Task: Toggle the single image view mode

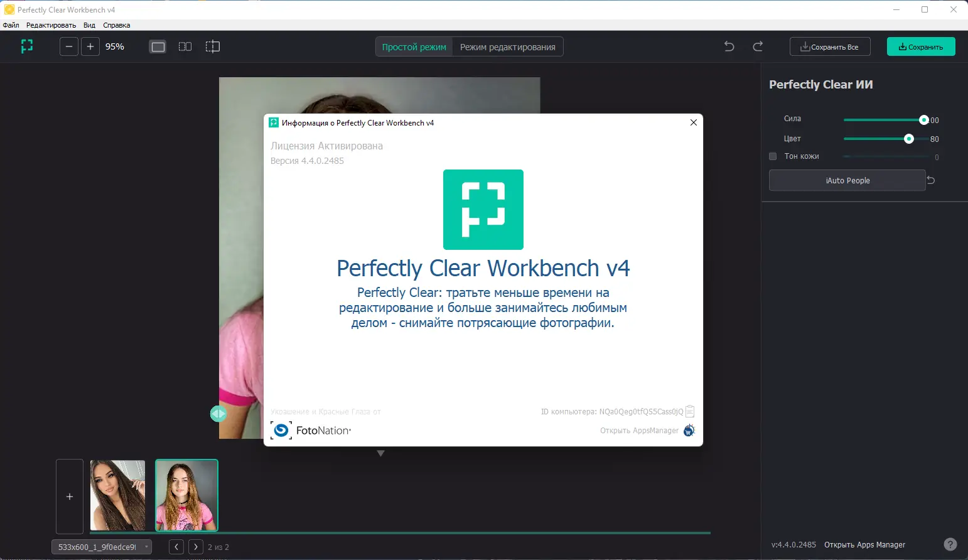Action: point(158,46)
